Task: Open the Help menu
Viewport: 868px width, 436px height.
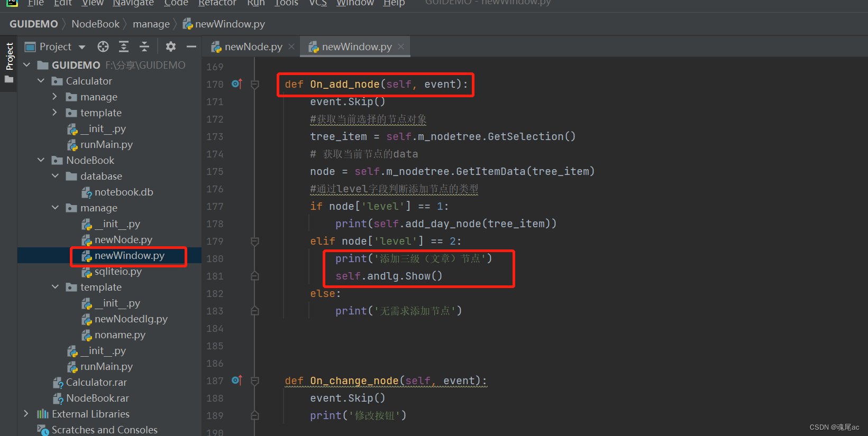Action: coord(394,3)
